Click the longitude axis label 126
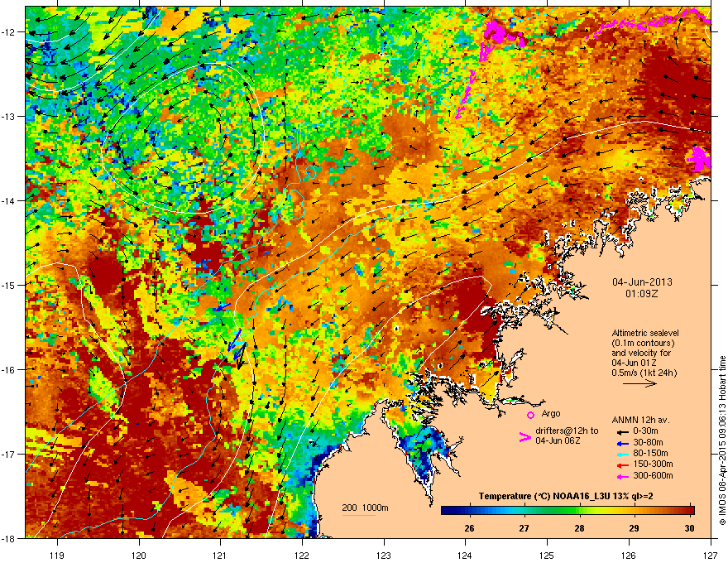728x563 pixels. pos(629,555)
